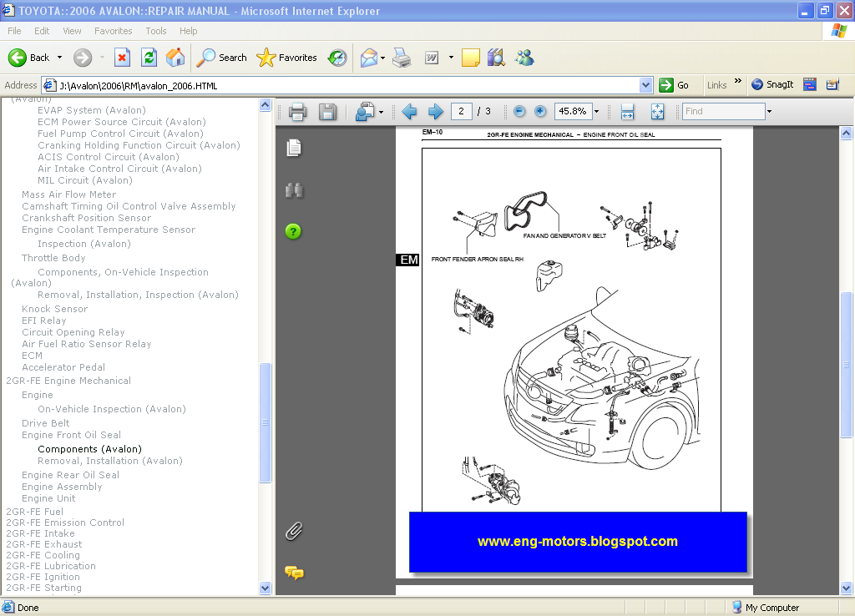Refresh the page with green arrows icon
This screenshot has height=616, width=855.
tap(149, 58)
